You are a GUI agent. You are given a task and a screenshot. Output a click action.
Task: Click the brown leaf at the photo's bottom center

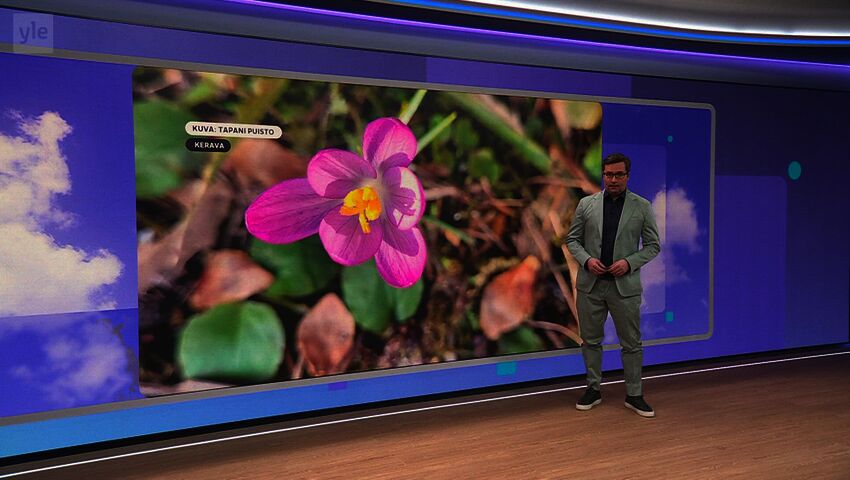[326, 336]
